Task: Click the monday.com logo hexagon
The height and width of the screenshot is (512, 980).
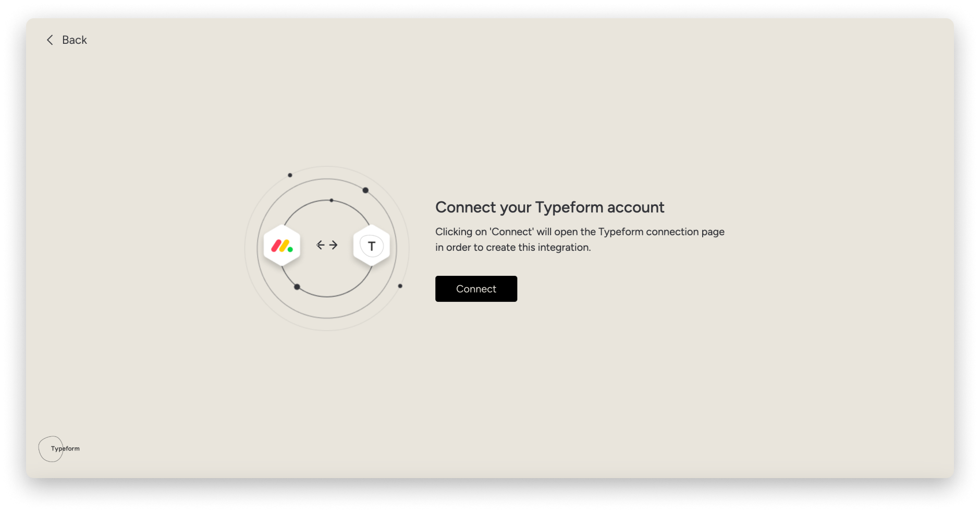Action: click(x=282, y=246)
